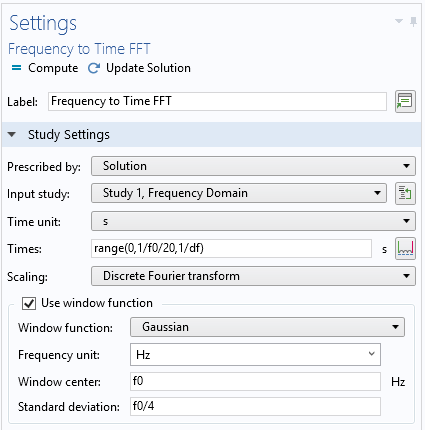Viewport: 425px width, 430px height.
Task: Open the Frequency unit Hz combo box
Action: 255,355
